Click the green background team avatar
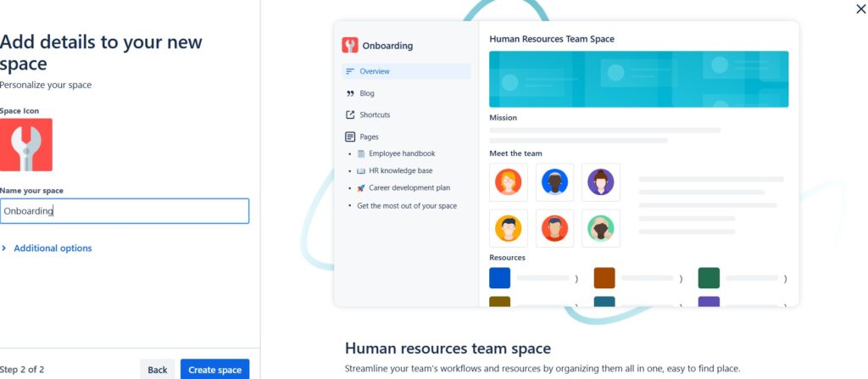This screenshot has height=379, width=868. tap(601, 228)
